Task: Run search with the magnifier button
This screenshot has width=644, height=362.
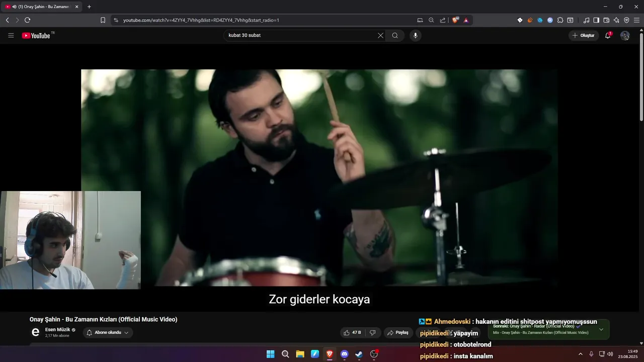Action: click(x=395, y=35)
